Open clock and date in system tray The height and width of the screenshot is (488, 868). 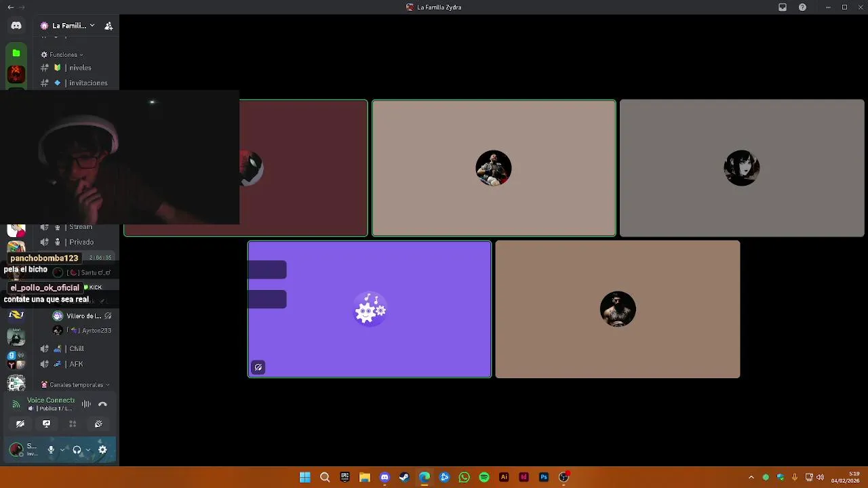click(846, 477)
